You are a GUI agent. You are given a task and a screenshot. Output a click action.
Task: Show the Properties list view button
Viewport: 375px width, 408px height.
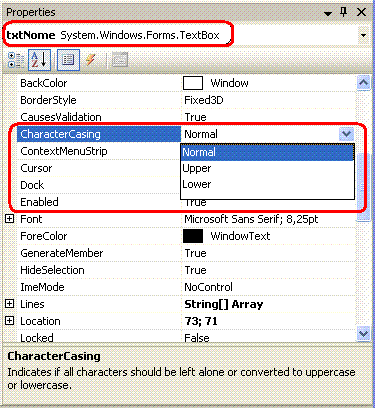pyautogui.click(x=68, y=60)
